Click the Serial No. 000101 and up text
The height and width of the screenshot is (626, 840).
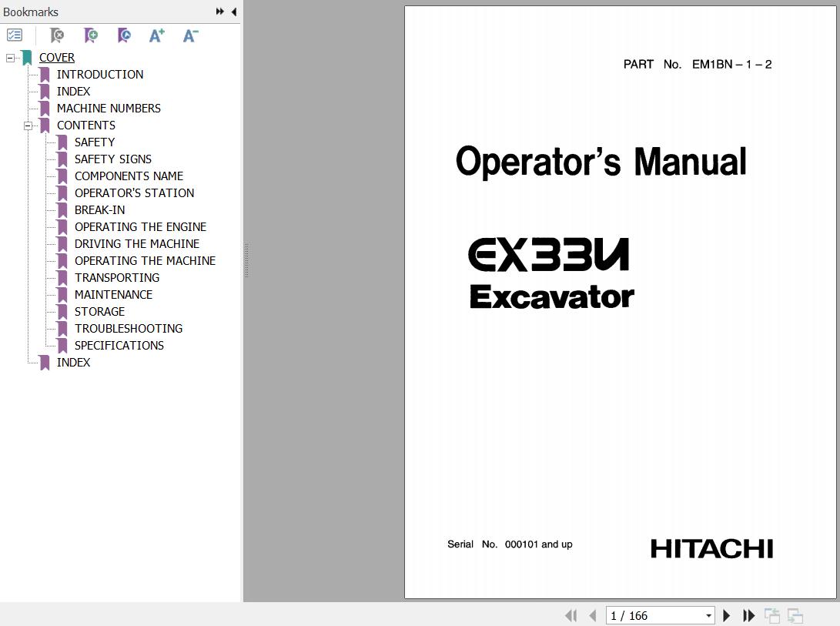(510, 544)
